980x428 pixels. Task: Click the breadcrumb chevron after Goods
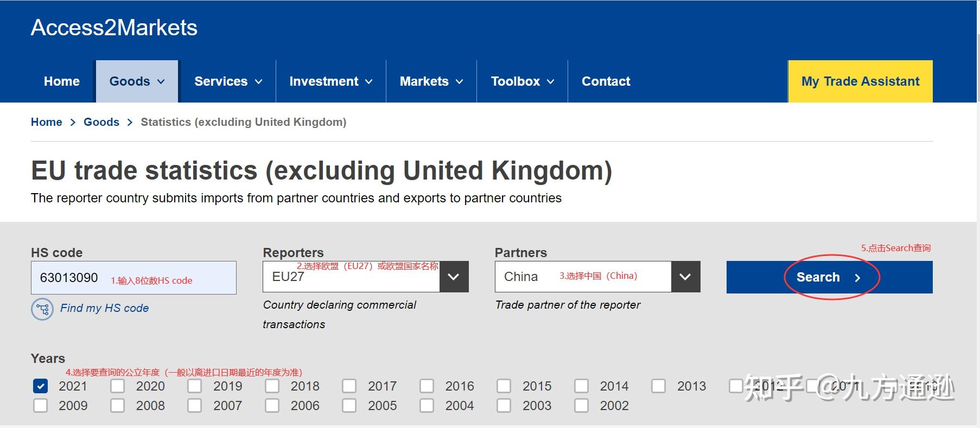(x=130, y=123)
